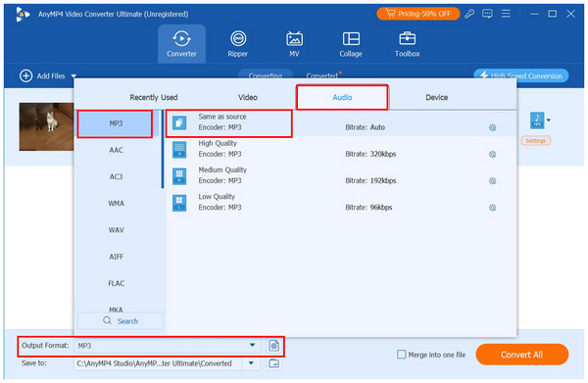
Task: Expand the dropdown next to MP3 file icon
Action: click(549, 120)
